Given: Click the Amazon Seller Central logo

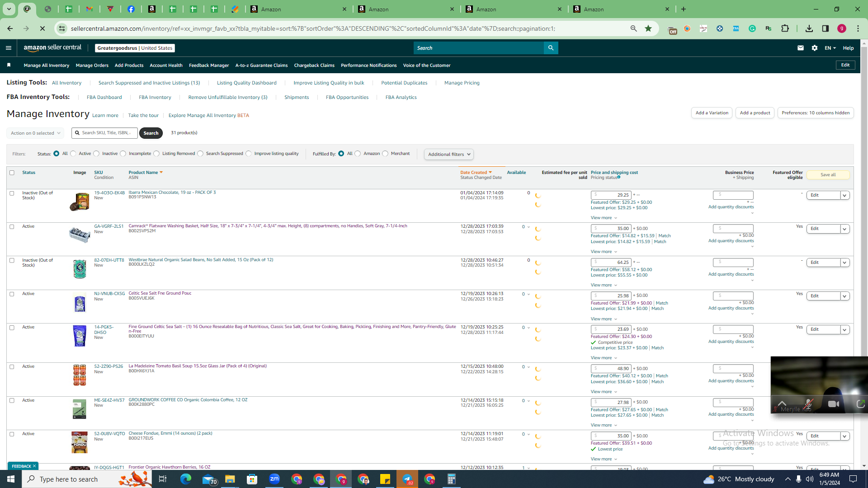Looking at the screenshot, I should tap(52, 48).
